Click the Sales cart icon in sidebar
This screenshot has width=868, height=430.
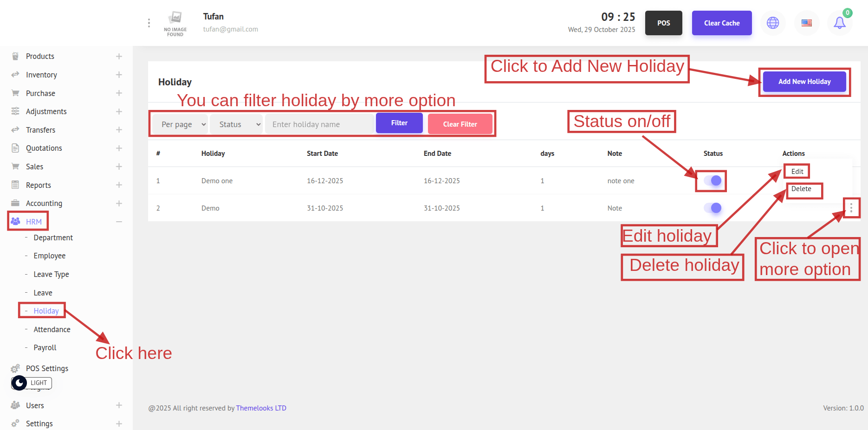point(15,167)
